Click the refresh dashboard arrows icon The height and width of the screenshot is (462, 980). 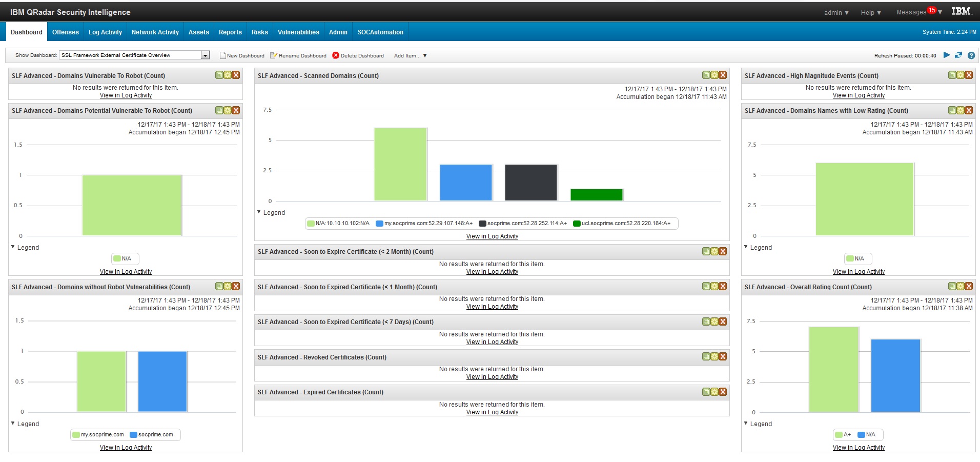pyautogui.click(x=958, y=55)
